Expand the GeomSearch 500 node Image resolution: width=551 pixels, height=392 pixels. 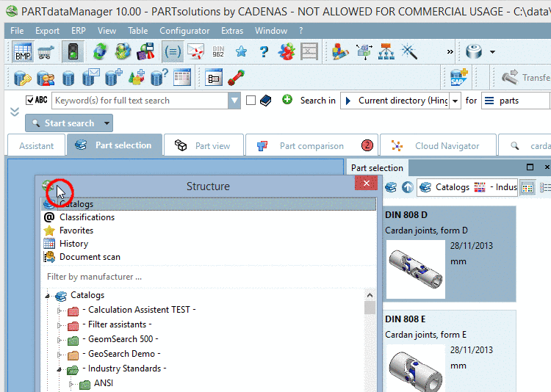click(60, 340)
